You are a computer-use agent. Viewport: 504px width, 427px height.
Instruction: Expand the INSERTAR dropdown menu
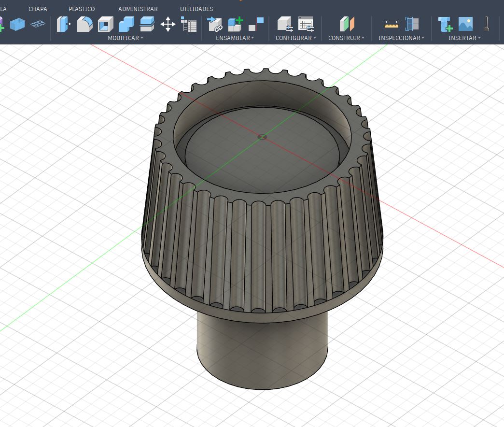465,38
